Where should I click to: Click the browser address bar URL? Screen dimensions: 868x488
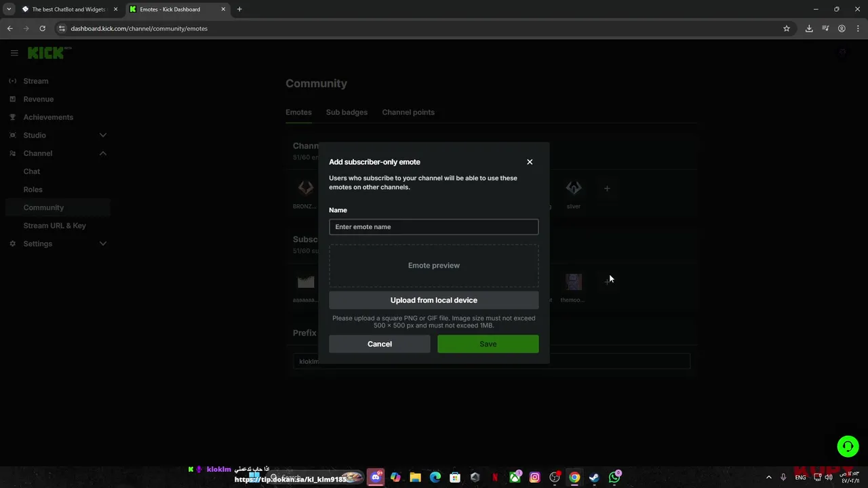coord(139,28)
